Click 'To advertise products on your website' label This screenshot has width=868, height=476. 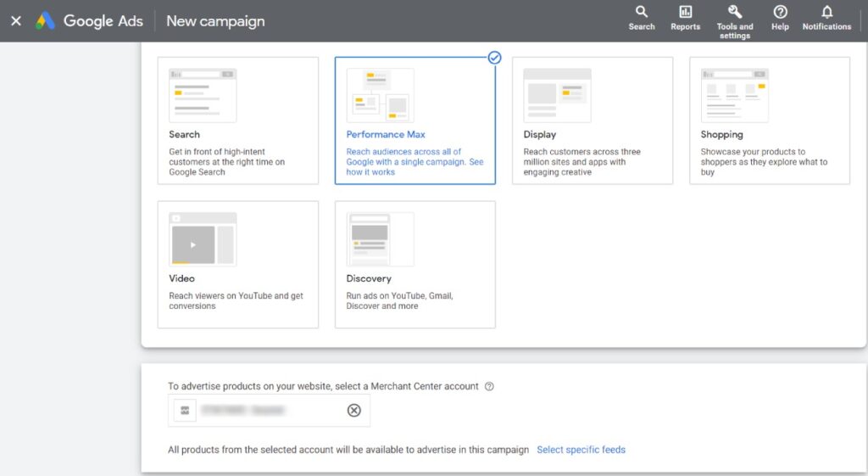323,387
